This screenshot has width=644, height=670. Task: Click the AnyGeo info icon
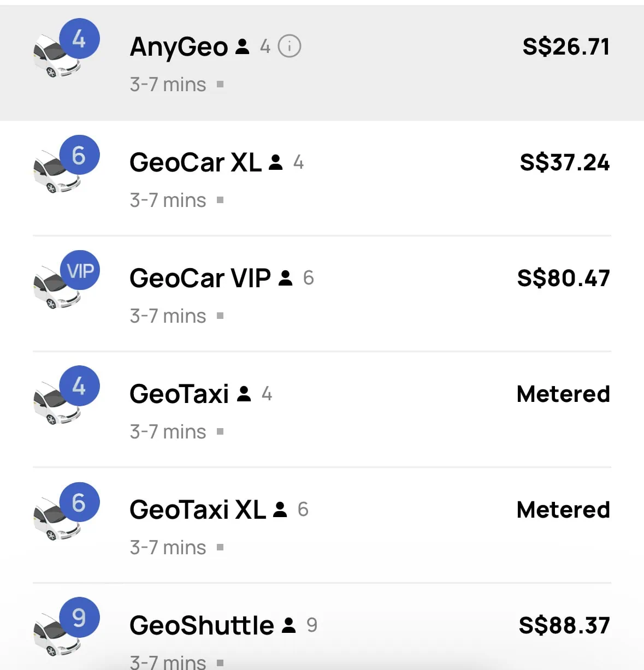(289, 46)
